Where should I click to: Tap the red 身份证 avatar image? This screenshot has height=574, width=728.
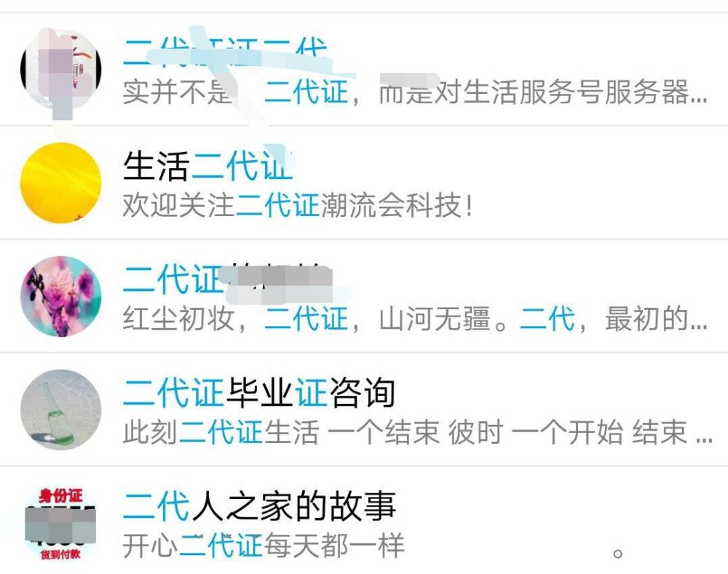tap(61, 523)
